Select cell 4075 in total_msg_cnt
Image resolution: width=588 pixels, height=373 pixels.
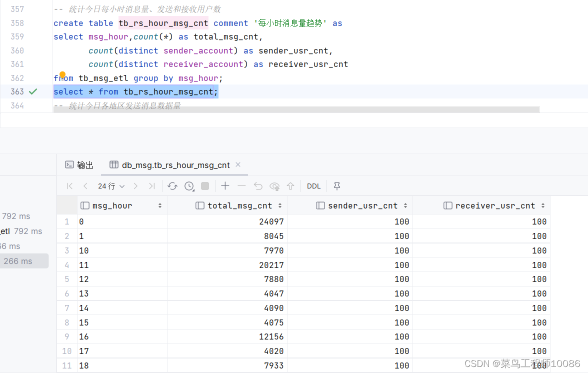click(x=227, y=322)
